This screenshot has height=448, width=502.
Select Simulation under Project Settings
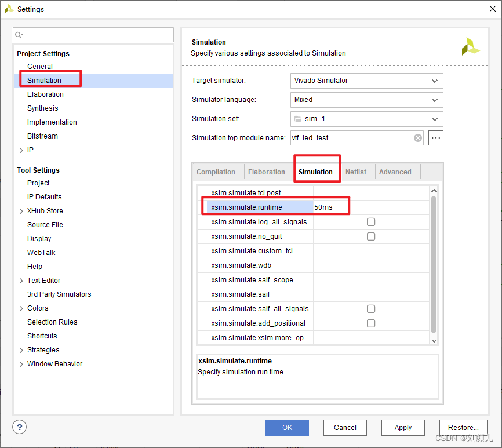click(x=44, y=81)
